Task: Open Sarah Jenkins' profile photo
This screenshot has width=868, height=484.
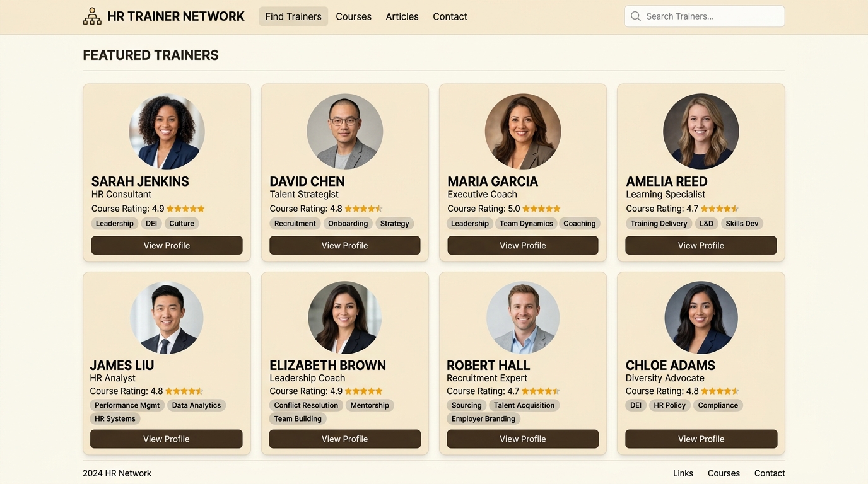Action: tap(167, 132)
